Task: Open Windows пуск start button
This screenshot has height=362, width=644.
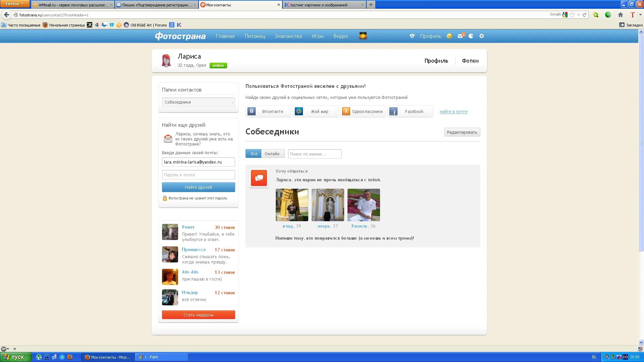Action: point(16,357)
